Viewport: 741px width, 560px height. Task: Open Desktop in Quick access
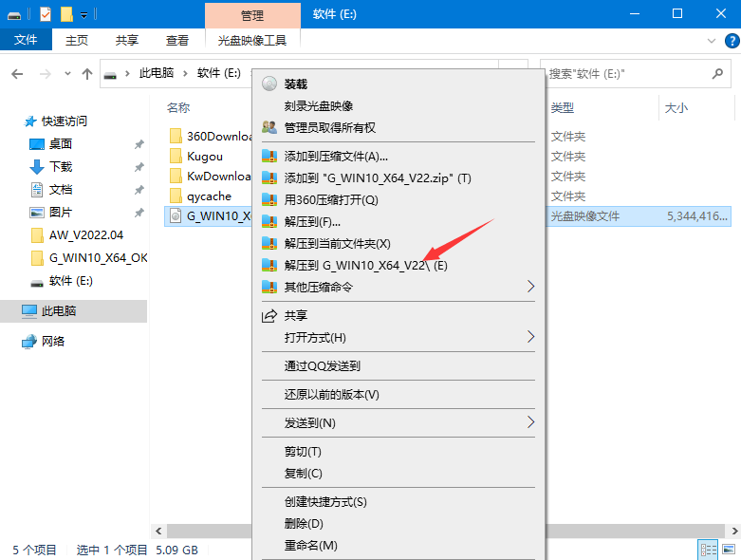[x=61, y=143]
